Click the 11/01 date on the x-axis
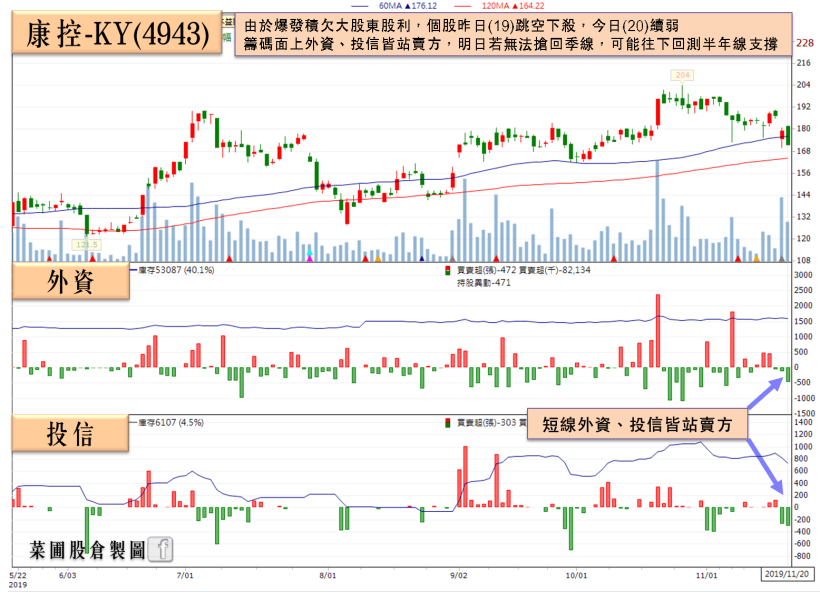 click(707, 575)
